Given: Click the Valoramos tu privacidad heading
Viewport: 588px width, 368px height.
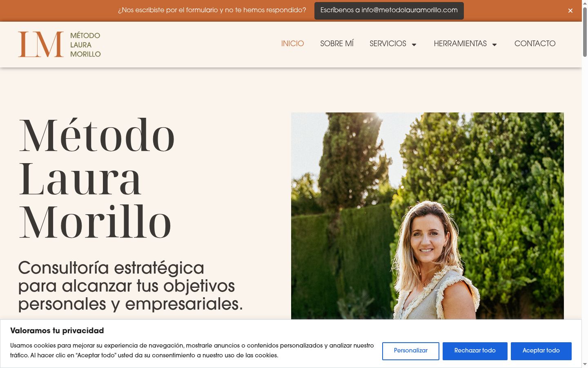Looking at the screenshot, I should [x=57, y=331].
